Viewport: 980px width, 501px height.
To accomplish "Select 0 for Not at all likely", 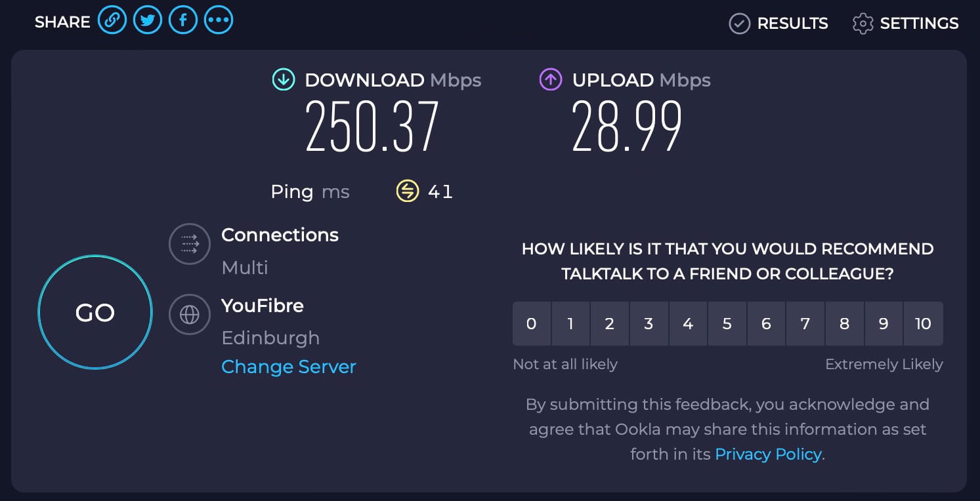I will (532, 323).
